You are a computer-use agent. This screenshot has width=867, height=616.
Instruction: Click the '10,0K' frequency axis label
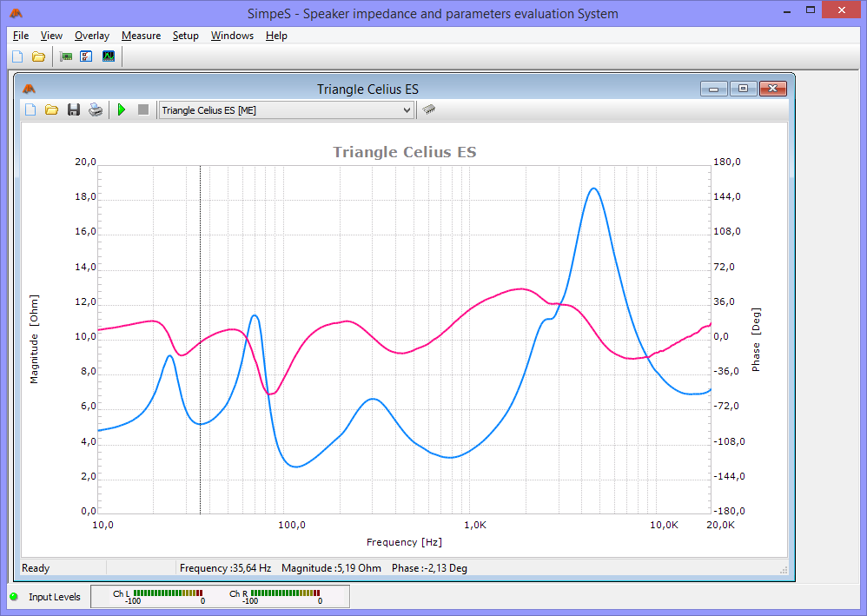(x=664, y=525)
